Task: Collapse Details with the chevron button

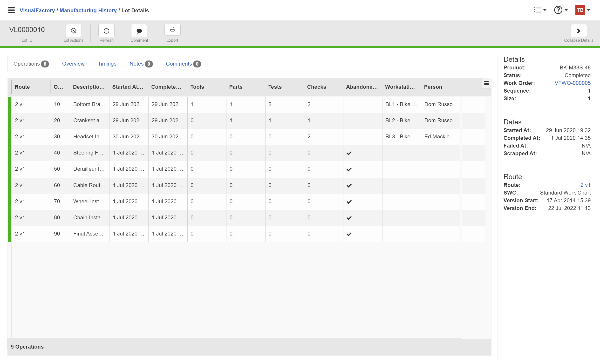Action: [579, 31]
